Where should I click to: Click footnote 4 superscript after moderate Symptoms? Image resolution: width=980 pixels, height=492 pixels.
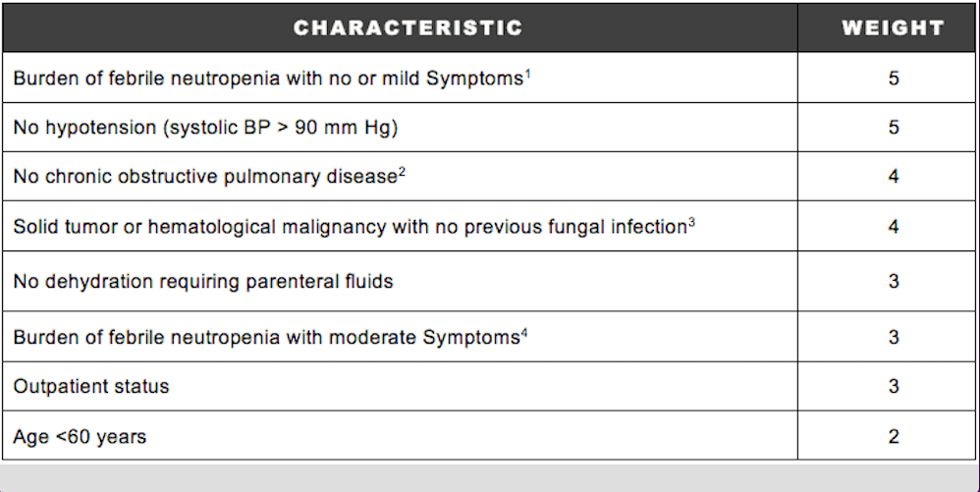[x=523, y=333]
